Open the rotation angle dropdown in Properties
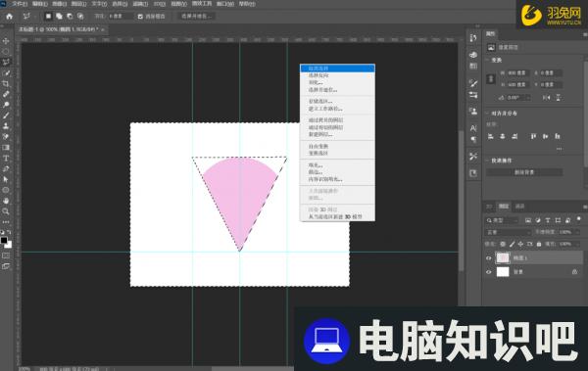 (528, 98)
